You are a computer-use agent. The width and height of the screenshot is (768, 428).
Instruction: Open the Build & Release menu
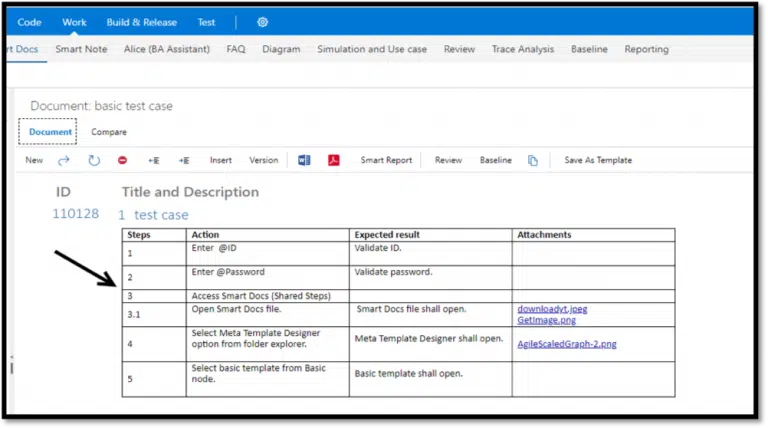142,22
